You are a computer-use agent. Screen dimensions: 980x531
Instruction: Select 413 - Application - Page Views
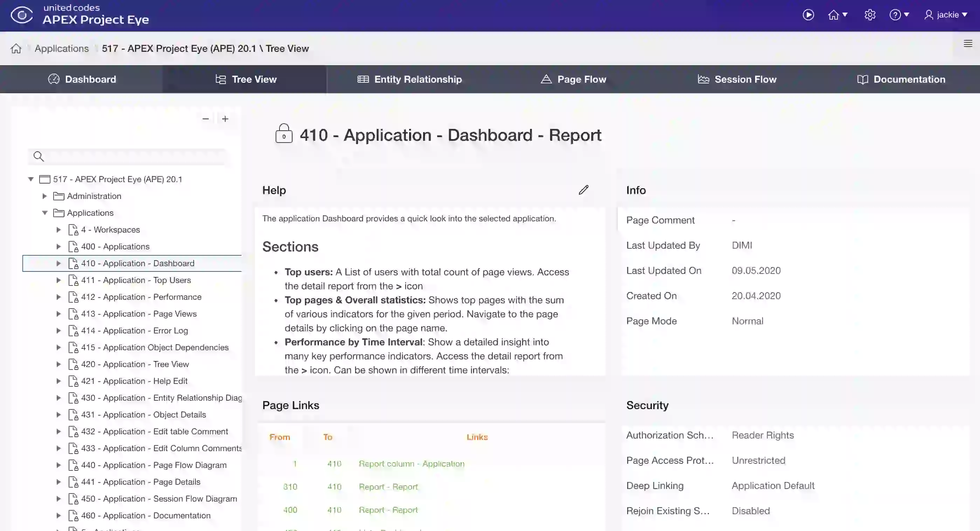click(x=139, y=314)
